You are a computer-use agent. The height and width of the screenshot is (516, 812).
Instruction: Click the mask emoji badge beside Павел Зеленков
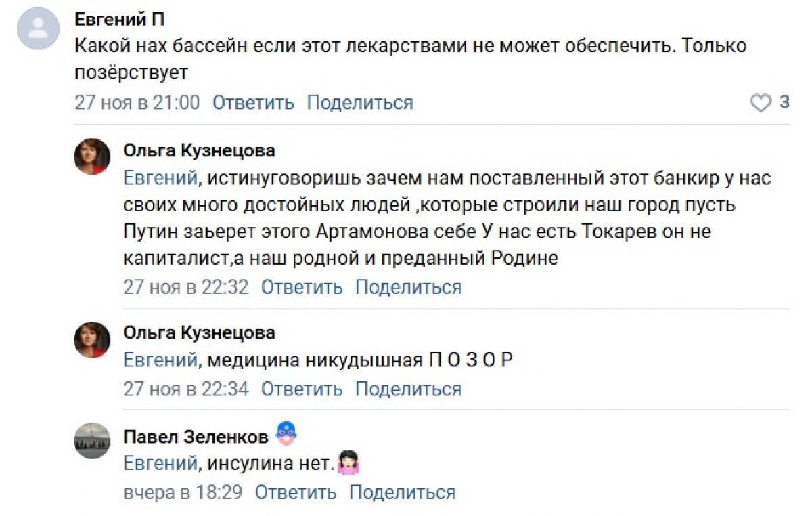[286, 434]
